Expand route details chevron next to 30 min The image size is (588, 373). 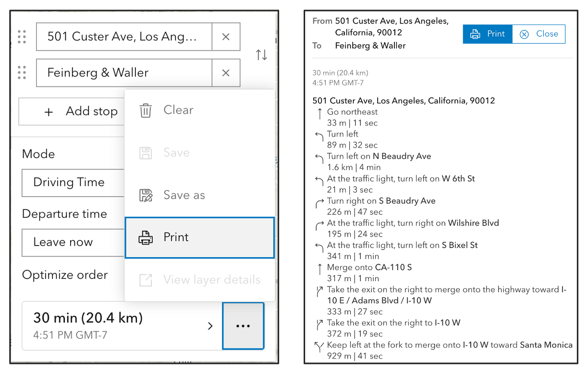click(x=210, y=326)
